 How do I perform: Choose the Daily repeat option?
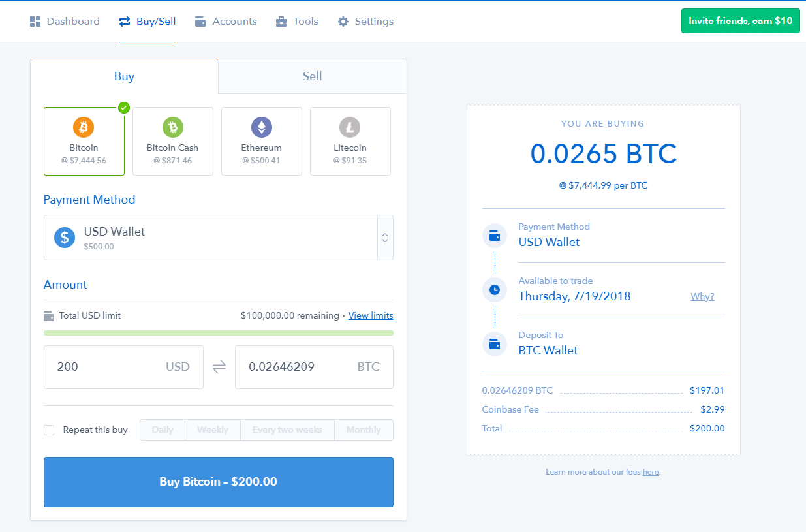point(163,430)
